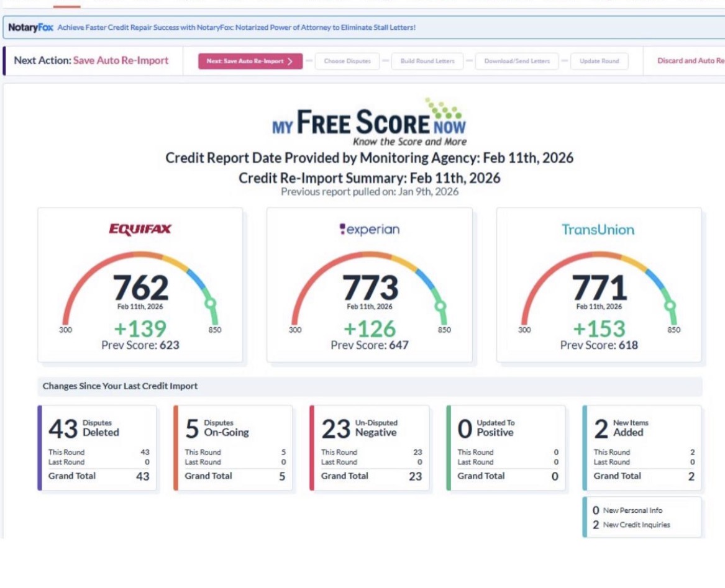This screenshot has height=588, width=725.
Task: Click the Next: Save Auto Re-Import button
Action: 250,61
